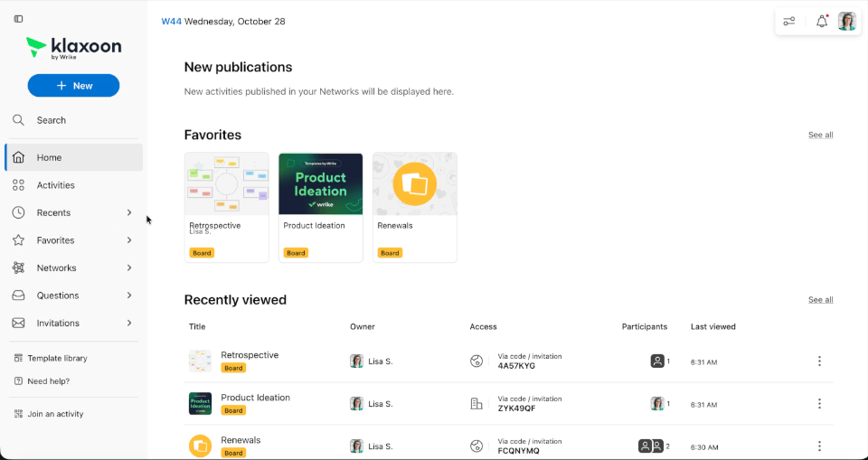Image resolution: width=868 pixels, height=460 pixels.
Task: Expand the Invitations submenu chevron
Action: click(129, 323)
